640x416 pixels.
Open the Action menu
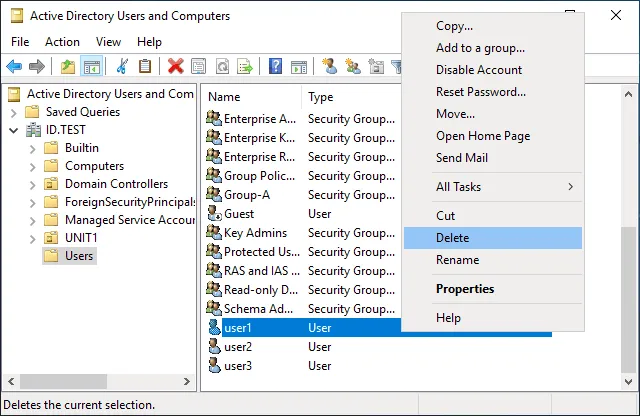62,42
